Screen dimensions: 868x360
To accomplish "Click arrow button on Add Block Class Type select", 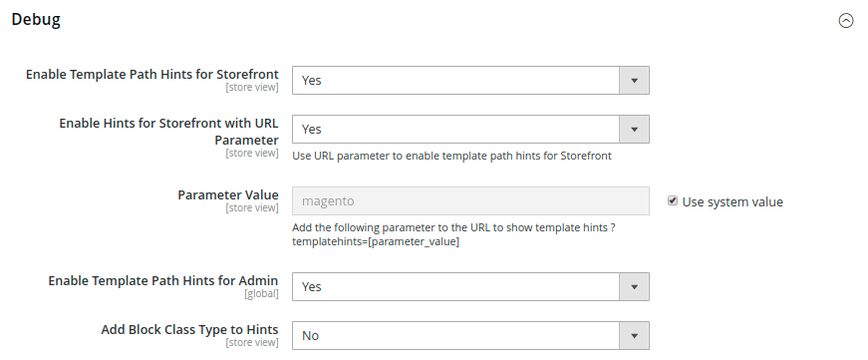I will 634,336.
